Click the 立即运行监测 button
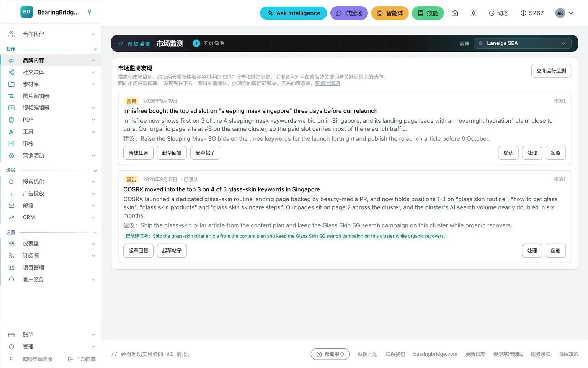The width and height of the screenshot is (588, 368). pos(551,71)
